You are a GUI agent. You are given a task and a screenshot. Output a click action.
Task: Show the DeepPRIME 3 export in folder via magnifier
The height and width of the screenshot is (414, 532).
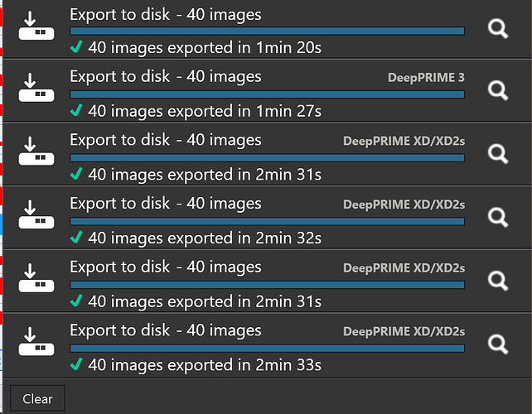[x=497, y=90]
